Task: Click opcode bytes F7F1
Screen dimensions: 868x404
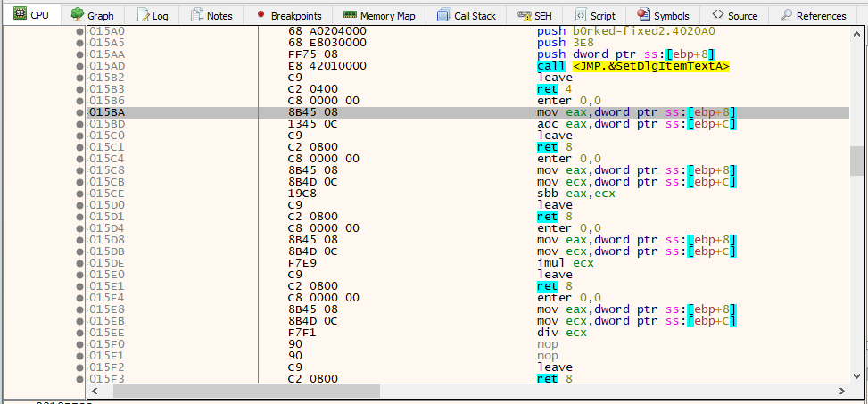Action: [x=302, y=334]
